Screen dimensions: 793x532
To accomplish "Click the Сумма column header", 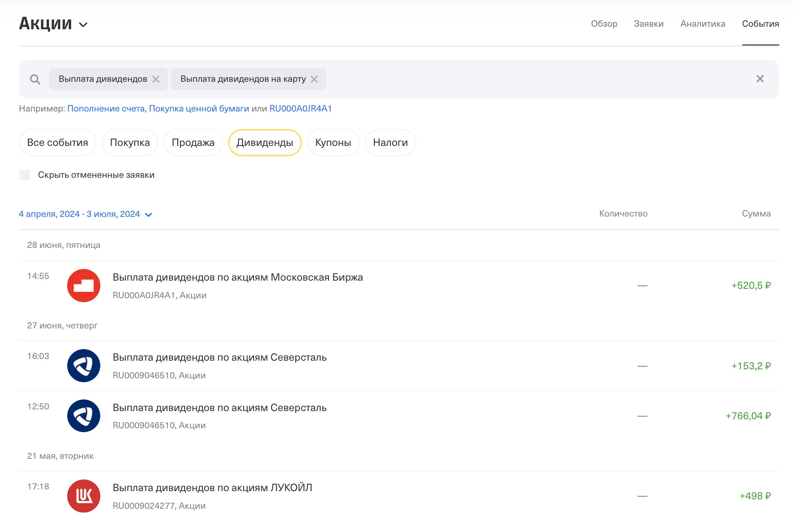I will point(756,213).
